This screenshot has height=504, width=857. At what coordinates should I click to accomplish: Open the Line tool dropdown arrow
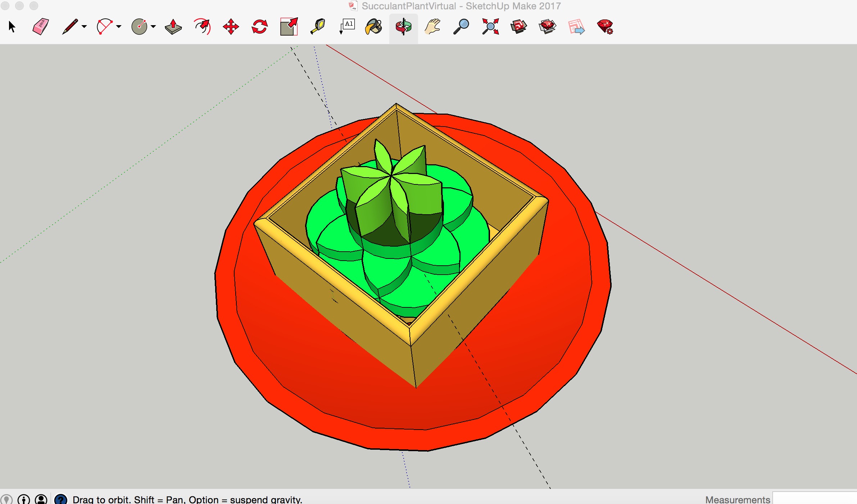coord(84,27)
